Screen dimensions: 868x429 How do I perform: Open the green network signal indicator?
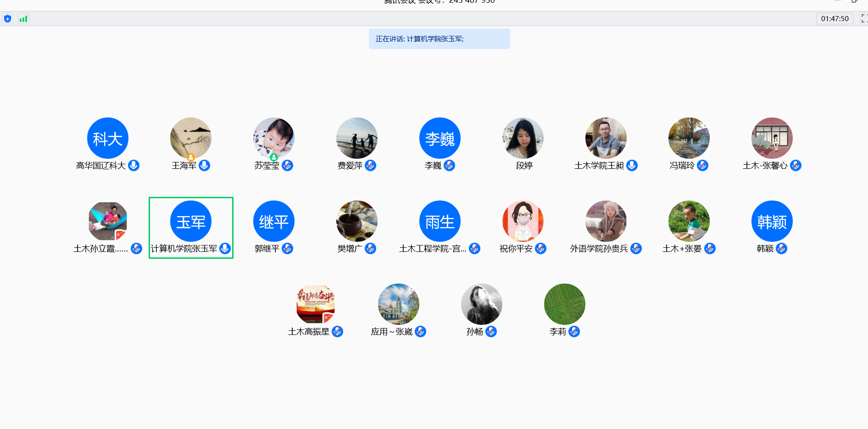23,19
